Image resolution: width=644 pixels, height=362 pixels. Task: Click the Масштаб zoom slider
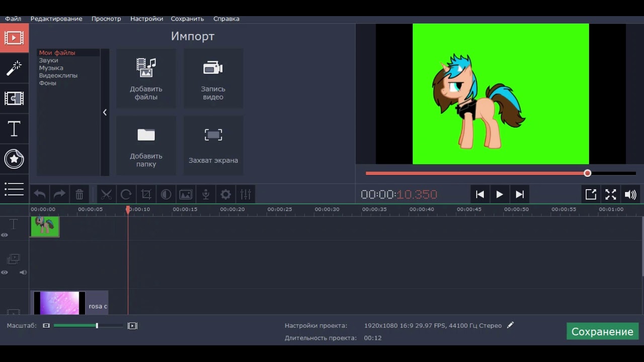88,326
